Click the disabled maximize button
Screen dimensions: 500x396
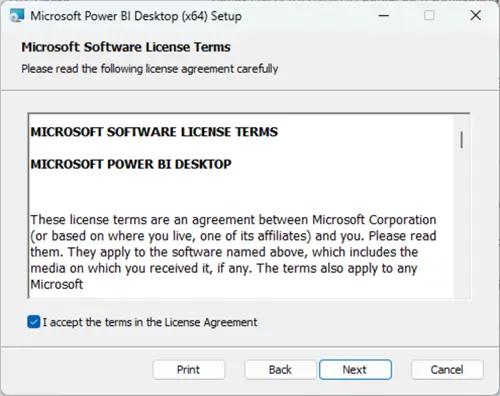tap(429, 15)
